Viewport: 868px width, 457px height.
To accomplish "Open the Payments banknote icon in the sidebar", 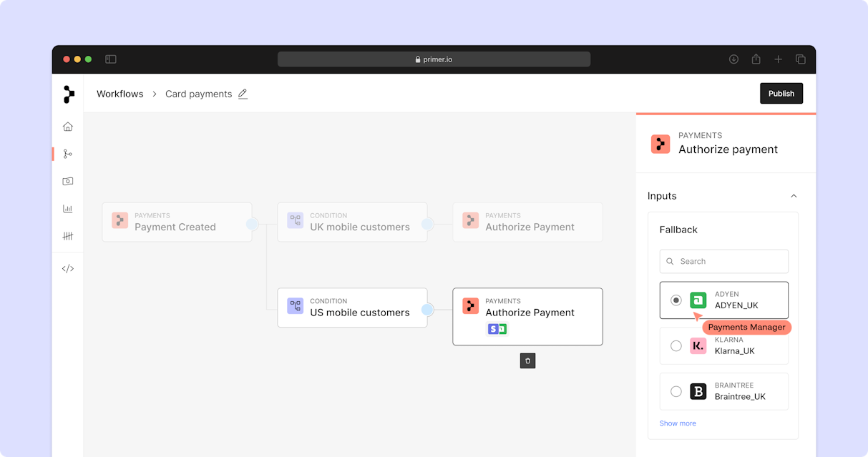I will (68, 181).
